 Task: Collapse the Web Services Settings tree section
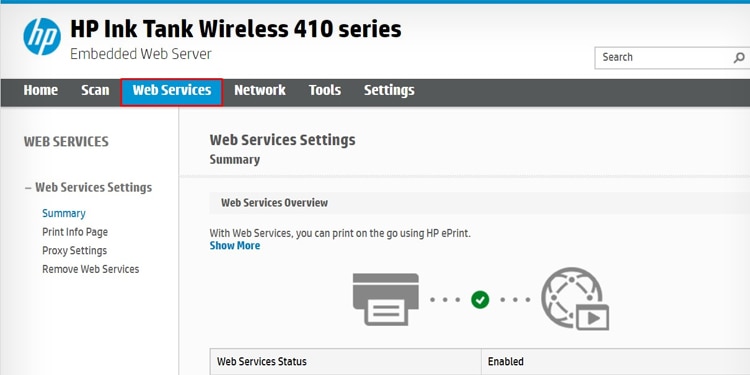[x=28, y=188]
